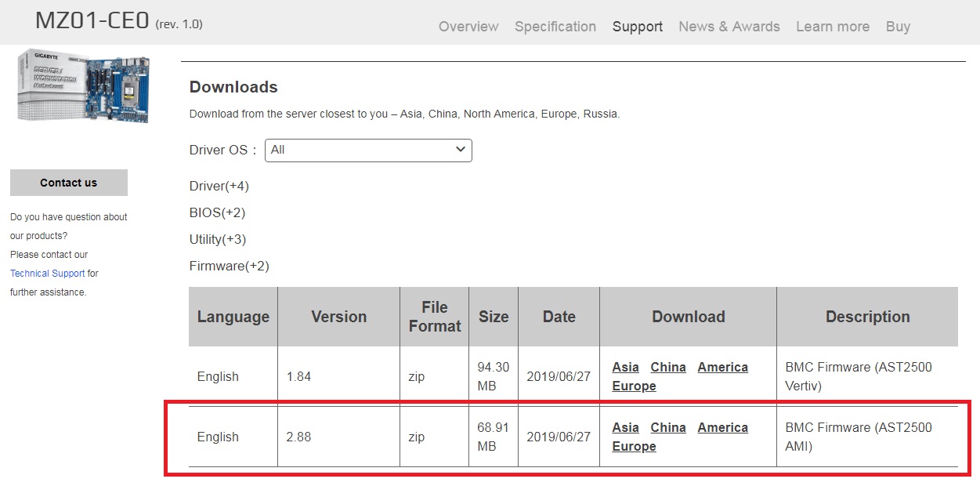
Task: Go to the Learn more tab
Action: [833, 27]
